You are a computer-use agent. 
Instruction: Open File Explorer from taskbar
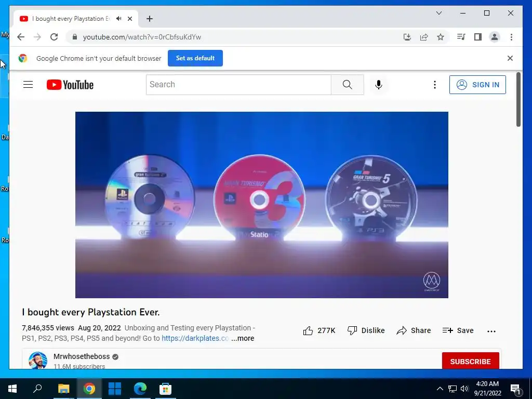tap(63, 389)
